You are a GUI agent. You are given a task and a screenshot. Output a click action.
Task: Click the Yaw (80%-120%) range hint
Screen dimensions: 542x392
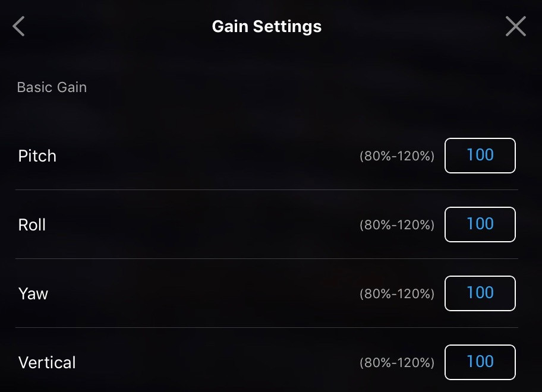click(x=397, y=295)
